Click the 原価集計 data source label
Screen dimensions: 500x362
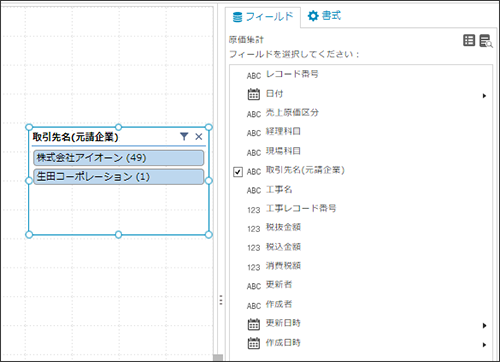246,40
